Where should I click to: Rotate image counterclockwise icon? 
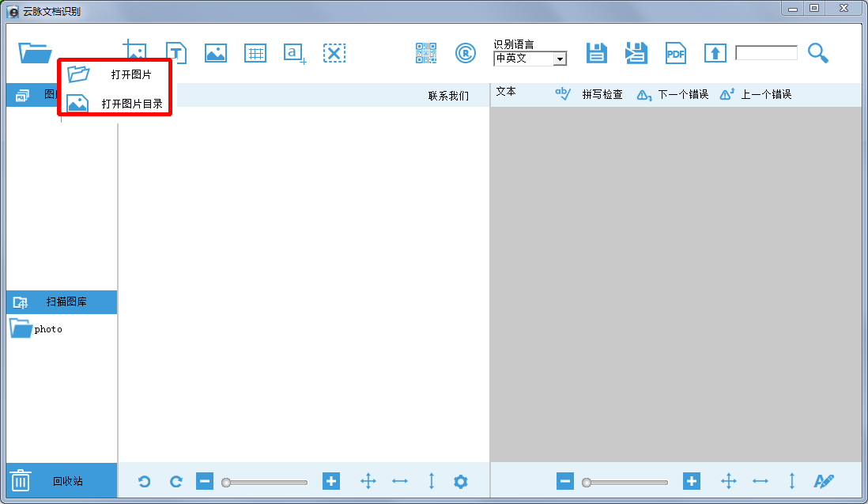click(145, 481)
